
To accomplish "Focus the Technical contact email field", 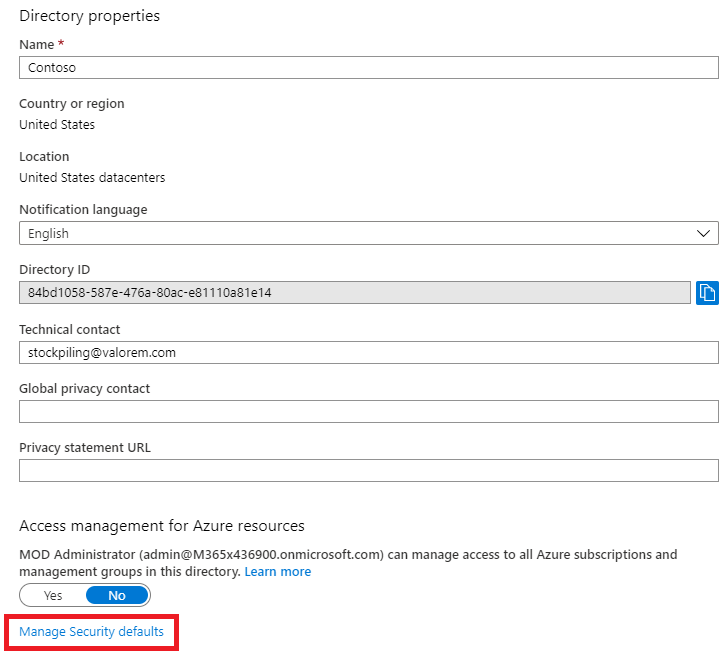I will [368, 352].
